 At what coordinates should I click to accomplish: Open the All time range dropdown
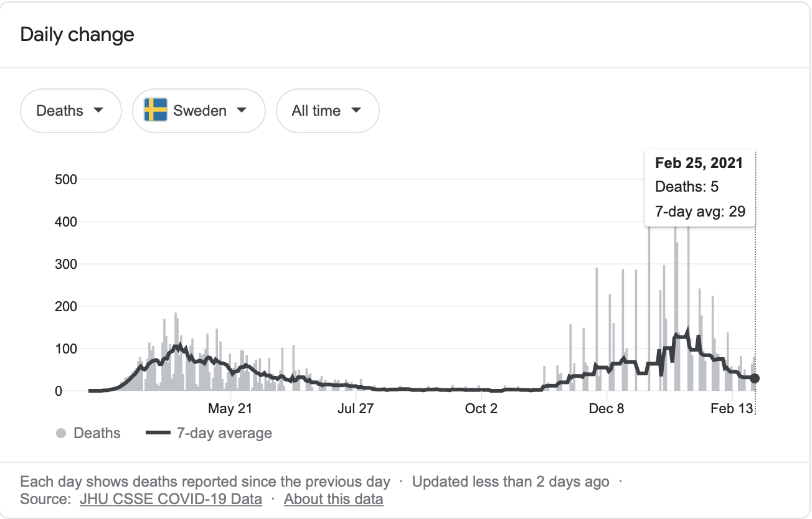pos(327,111)
